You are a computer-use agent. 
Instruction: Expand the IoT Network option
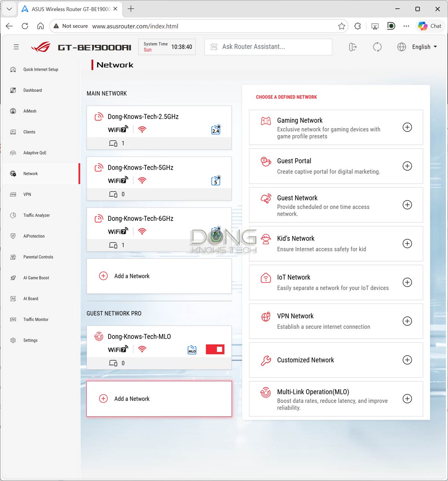click(407, 282)
